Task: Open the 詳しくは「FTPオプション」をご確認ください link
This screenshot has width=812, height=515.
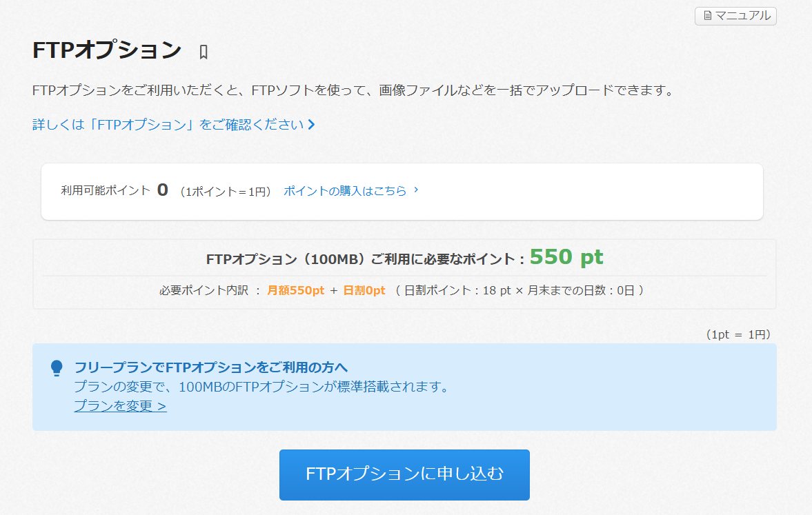Action: pos(168,125)
